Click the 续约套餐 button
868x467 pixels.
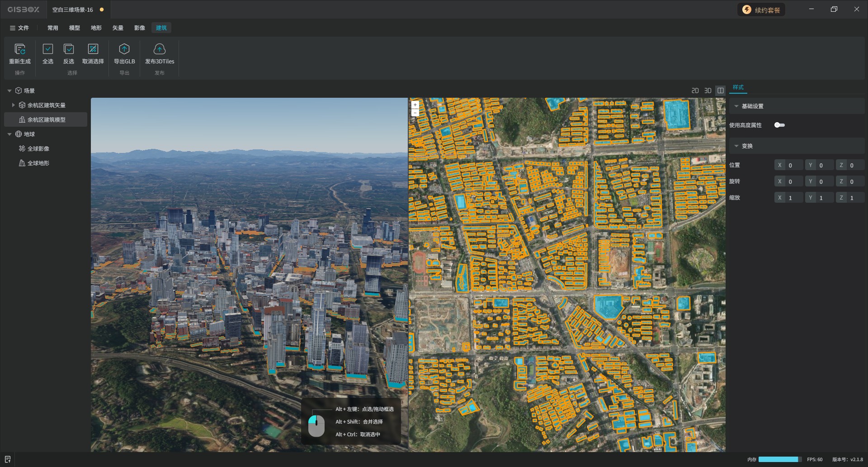coord(761,10)
